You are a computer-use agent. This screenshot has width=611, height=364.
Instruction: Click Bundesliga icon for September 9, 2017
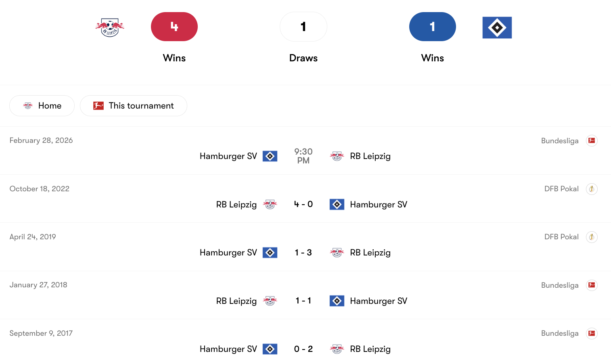[x=592, y=333]
